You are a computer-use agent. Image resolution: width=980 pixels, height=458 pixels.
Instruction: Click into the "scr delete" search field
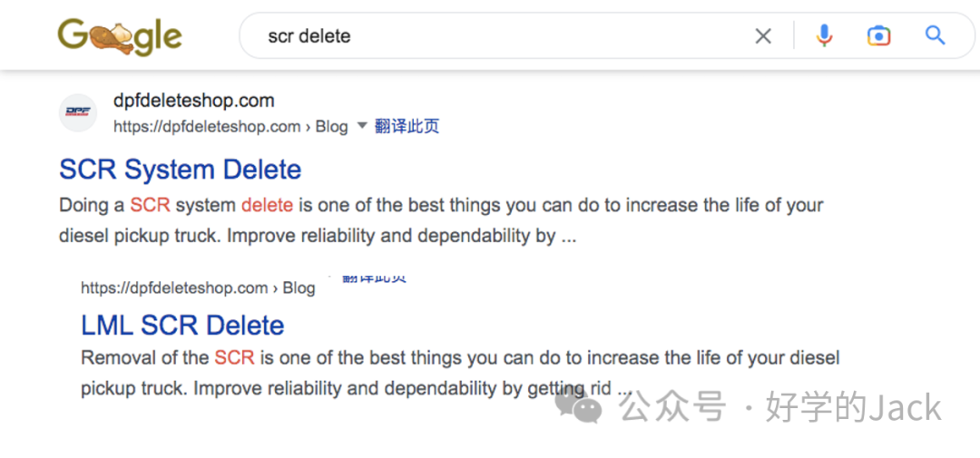point(500,36)
